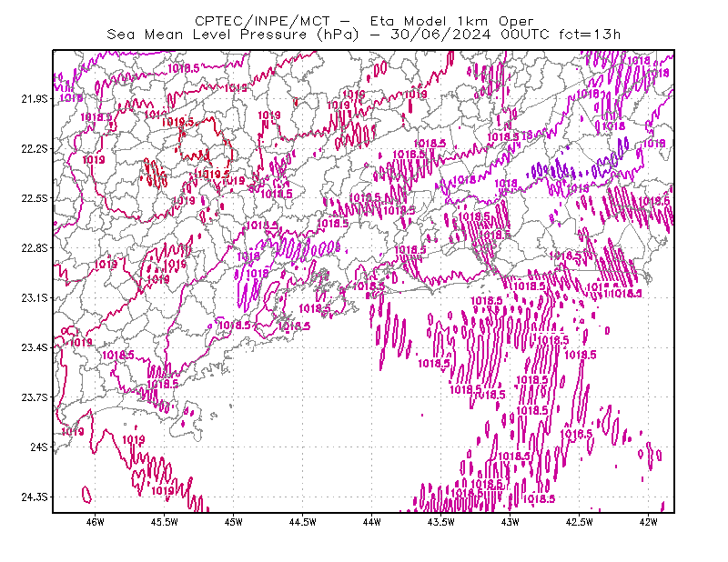728x562 pixels.
Task: Click the Sea Mean Level Pressure subtitle
Action: 363,35
